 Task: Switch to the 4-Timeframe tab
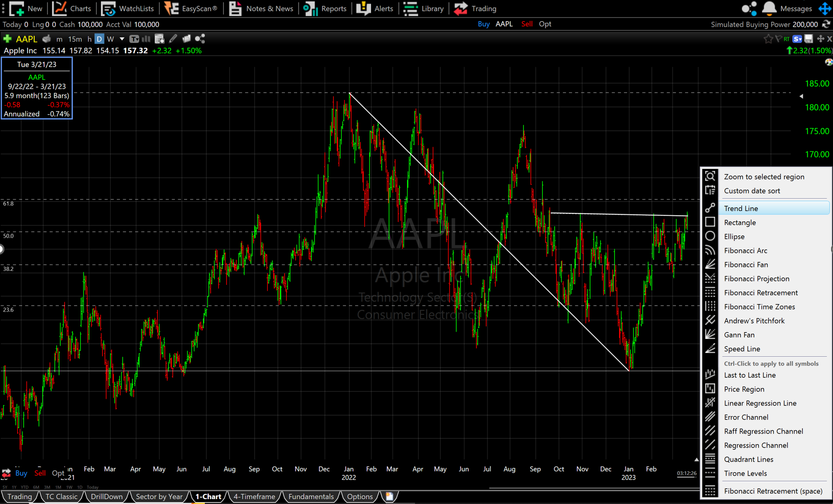tap(254, 496)
